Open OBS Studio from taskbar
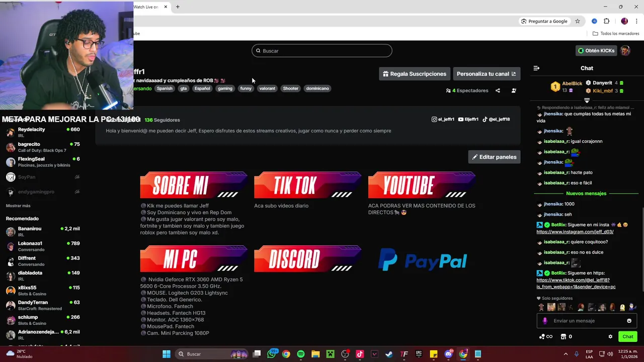The height and width of the screenshot is (362, 644). (x=345, y=354)
